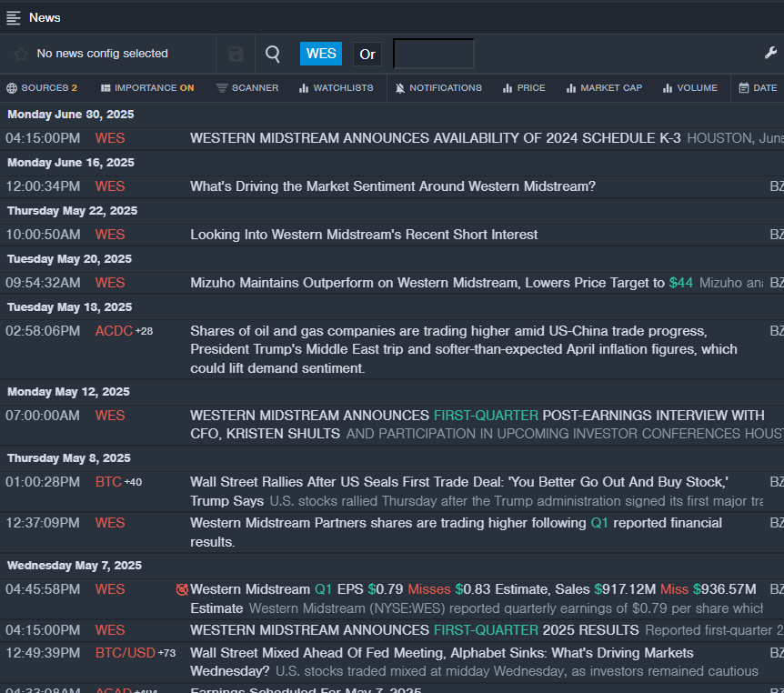
Task: Open First-Quarter 2025 Results announcement
Action: 414,630
